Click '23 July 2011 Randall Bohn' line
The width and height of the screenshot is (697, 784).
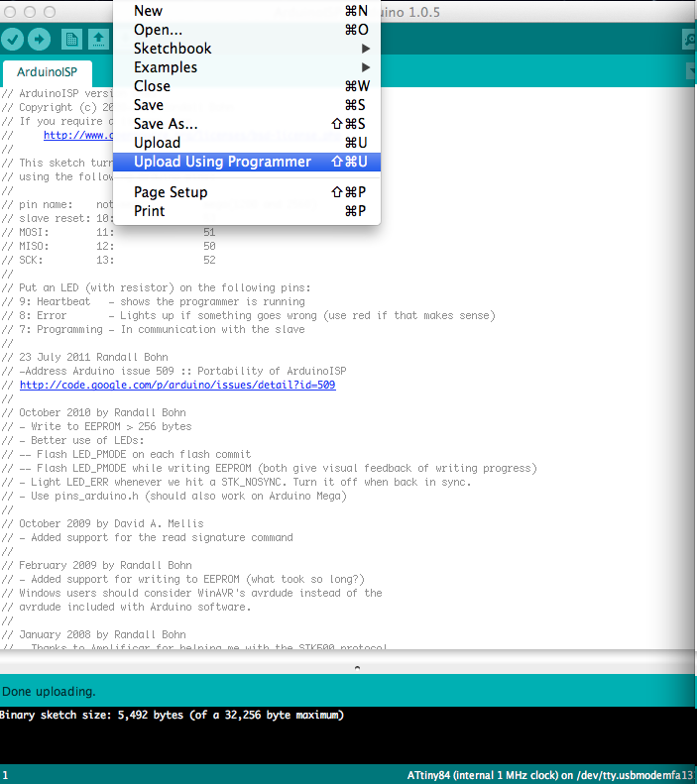tap(84, 357)
